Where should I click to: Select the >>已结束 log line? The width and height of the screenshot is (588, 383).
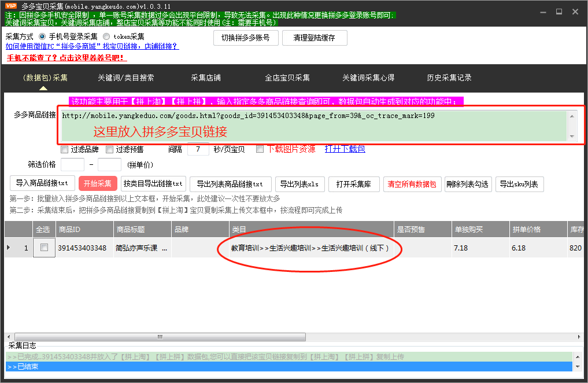pyautogui.click(x=289, y=366)
